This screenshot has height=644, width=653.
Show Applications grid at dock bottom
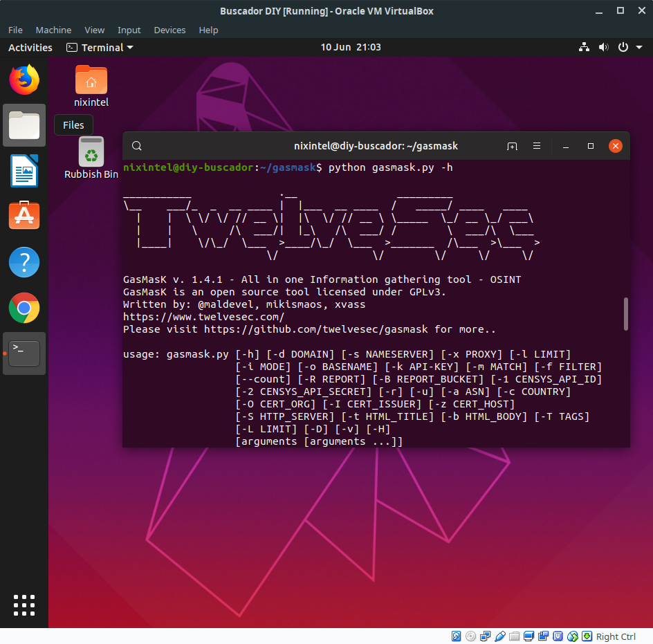(x=24, y=605)
